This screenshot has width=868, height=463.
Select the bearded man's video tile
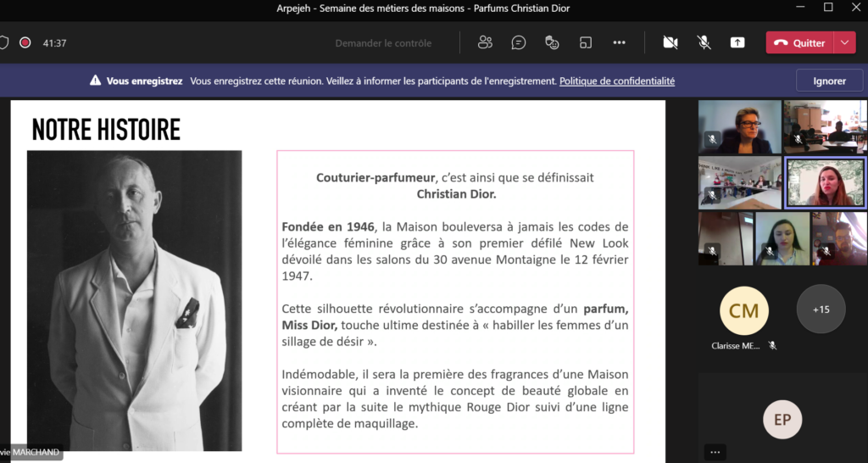pos(839,238)
